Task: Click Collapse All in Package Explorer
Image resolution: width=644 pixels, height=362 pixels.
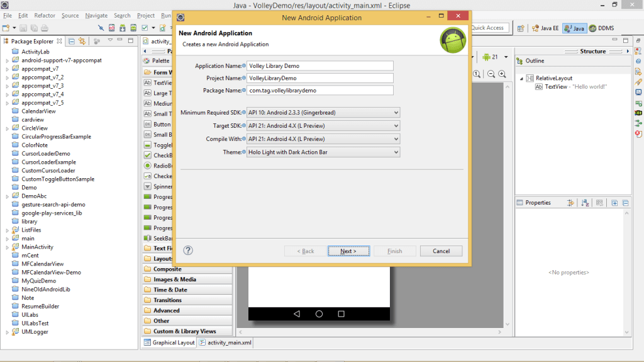Action: [72, 41]
